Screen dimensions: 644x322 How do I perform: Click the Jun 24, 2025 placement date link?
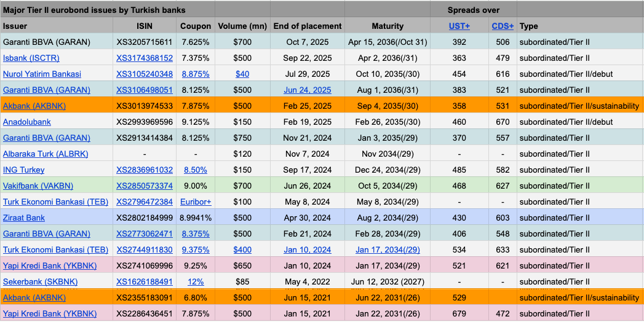pos(307,90)
